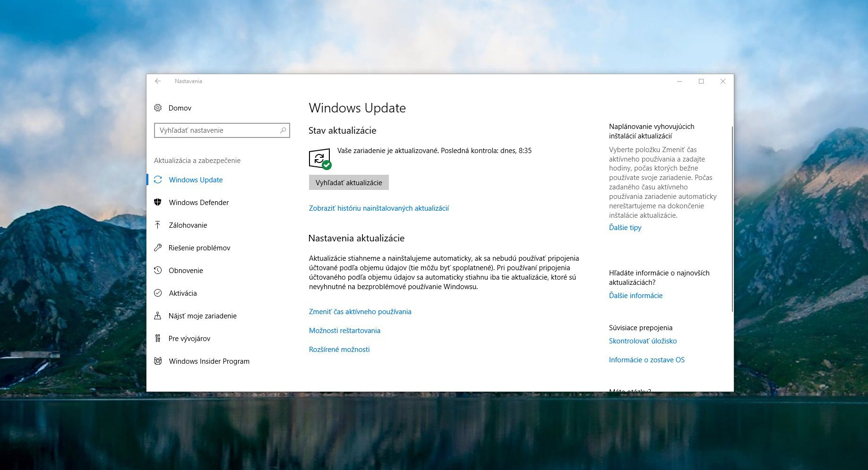Click the Aktivácia checkmark circle icon

(x=158, y=293)
